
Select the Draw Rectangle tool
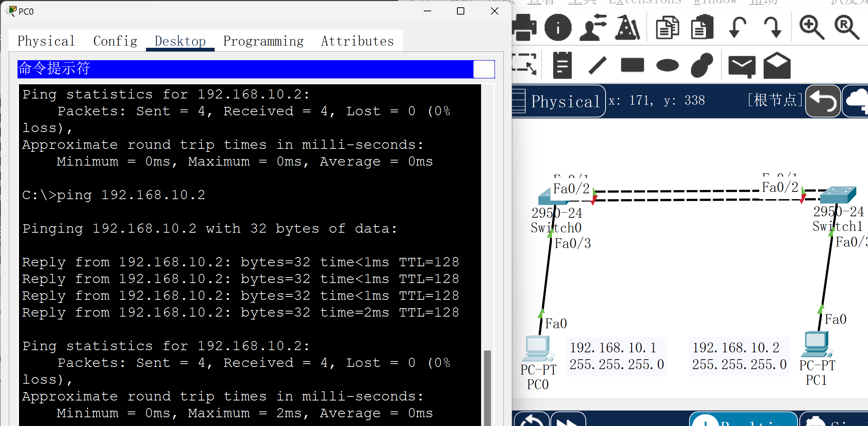click(632, 66)
